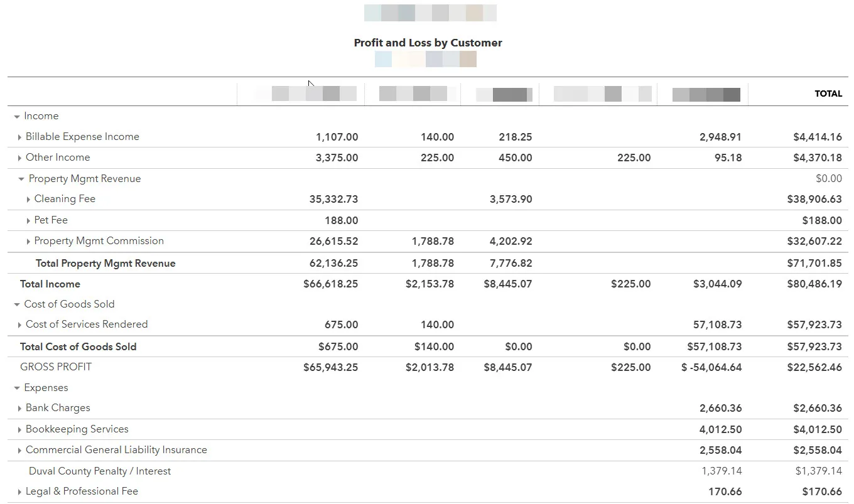Expand Property Mgmt Commission row
Screen dimensions: 854x504
[x=28, y=242]
